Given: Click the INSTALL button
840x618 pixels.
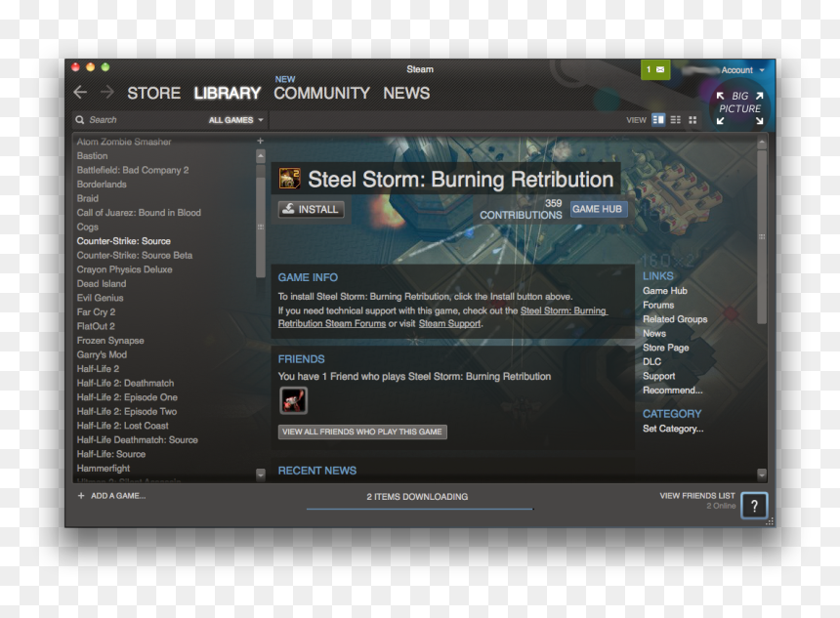Looking at the screenshot, I should 312,209.
